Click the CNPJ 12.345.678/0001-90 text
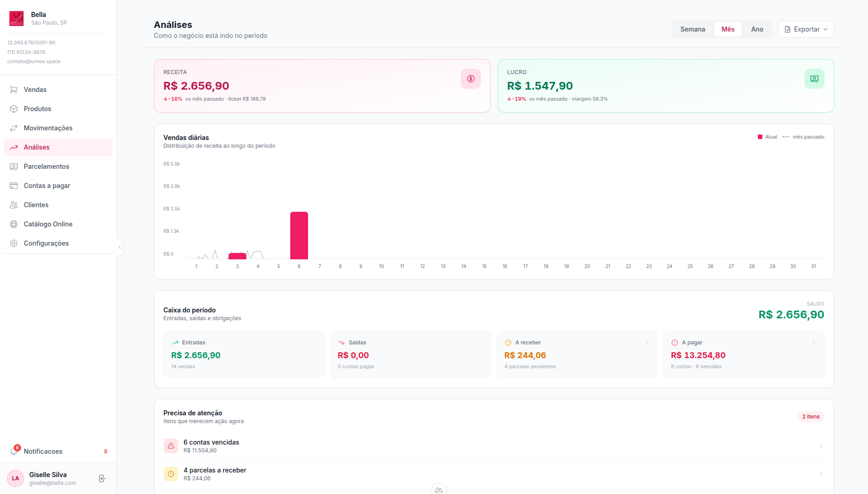Image resolution: width=868 pixels, height=494 pixels. point(31,43)
